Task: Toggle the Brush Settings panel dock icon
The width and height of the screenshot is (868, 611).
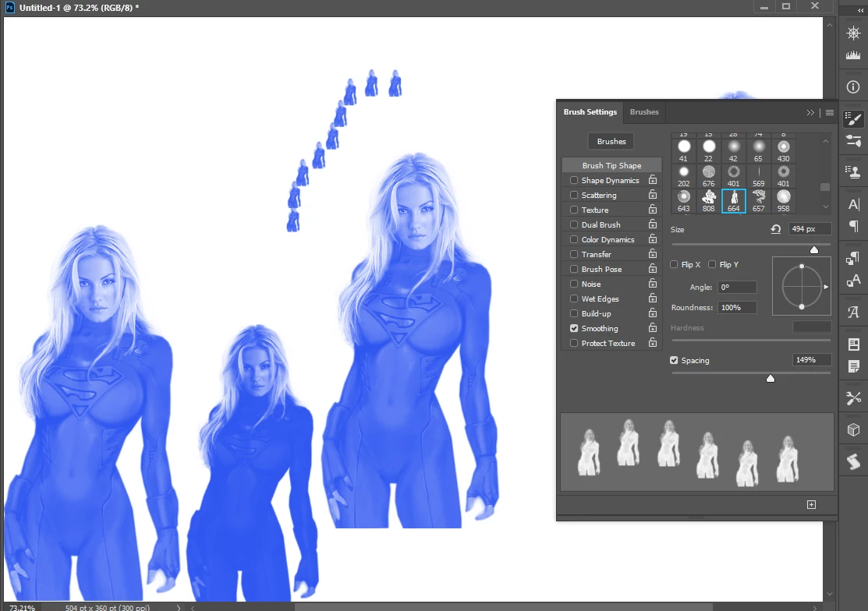Action: [x=853, y=118]
